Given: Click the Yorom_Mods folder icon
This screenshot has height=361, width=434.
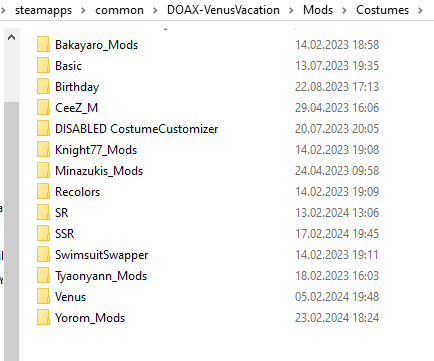Looking at the screenshot, I should [x=43, y=318].
